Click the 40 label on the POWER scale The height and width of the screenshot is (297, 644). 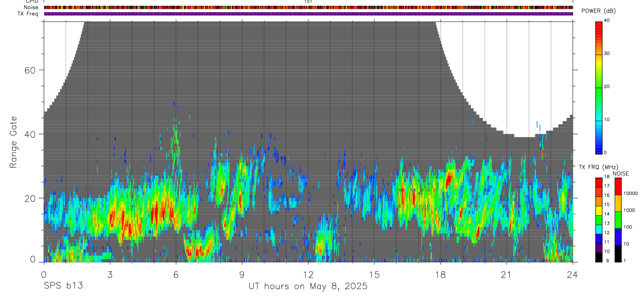click(x=607, y=20)
